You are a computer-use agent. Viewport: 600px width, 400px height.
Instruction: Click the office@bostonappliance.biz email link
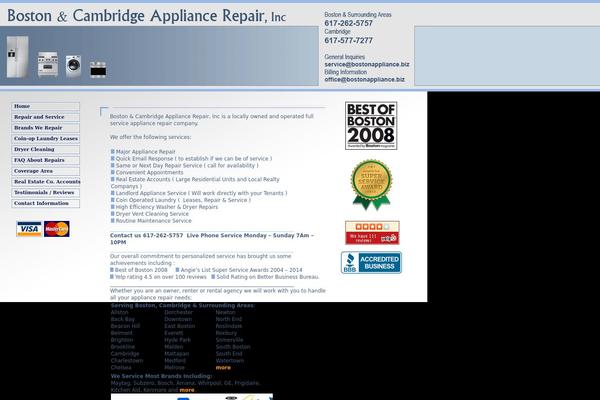(364, 80)
